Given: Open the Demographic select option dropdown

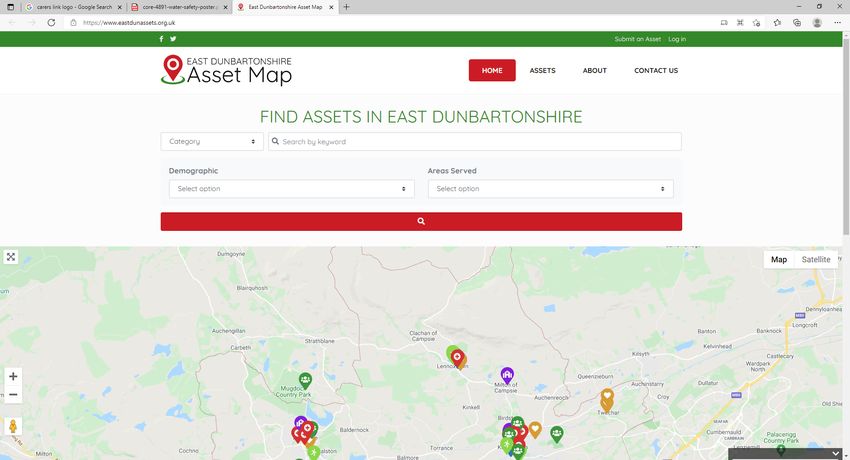Looking at the screenshot, I should (x=292, y=189).
